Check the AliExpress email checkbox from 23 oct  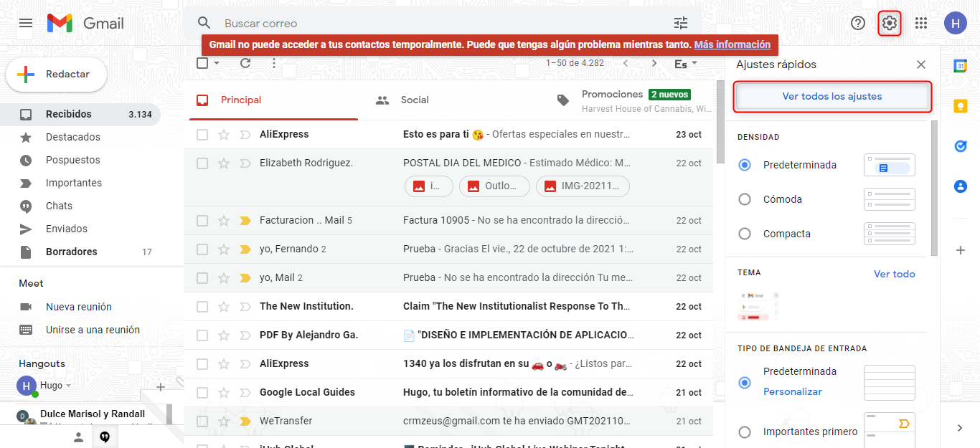202,135
